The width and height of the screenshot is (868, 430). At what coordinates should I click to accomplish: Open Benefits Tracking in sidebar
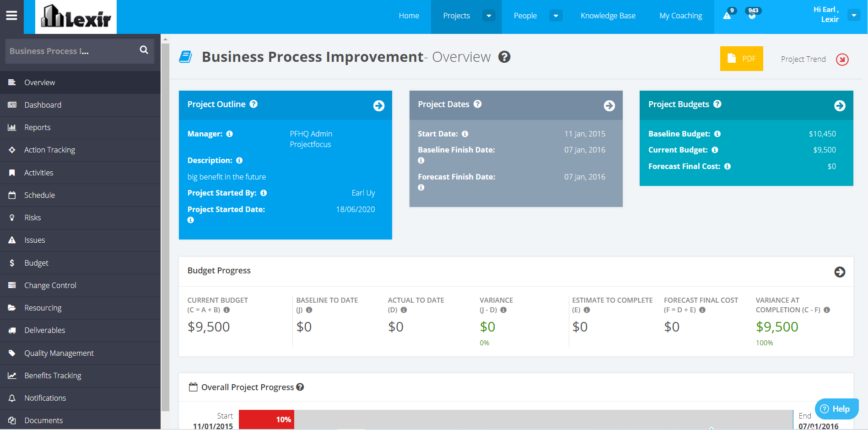80,376
